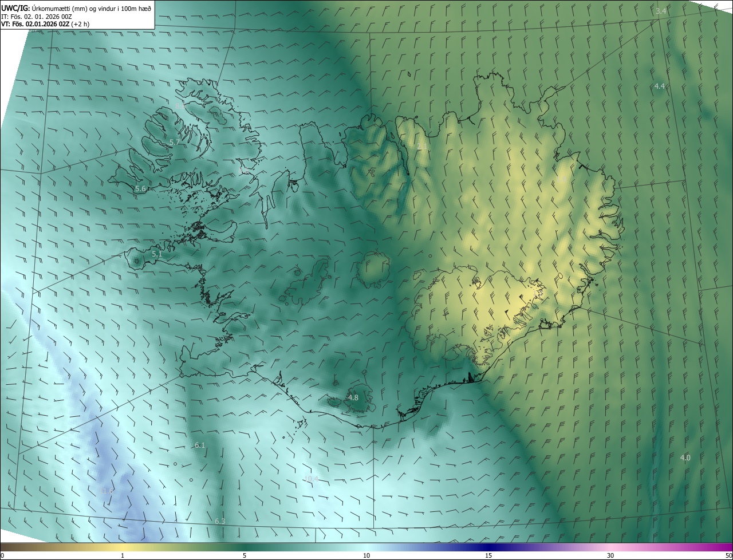
Task: Click the 5.7 value on the Westfjords
Action: click(175, 141)
